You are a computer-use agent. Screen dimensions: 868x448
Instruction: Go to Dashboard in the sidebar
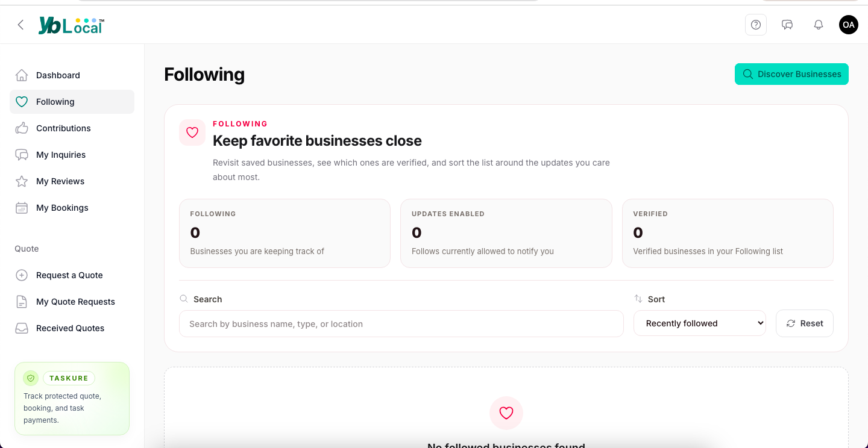[x=72, y=75]
